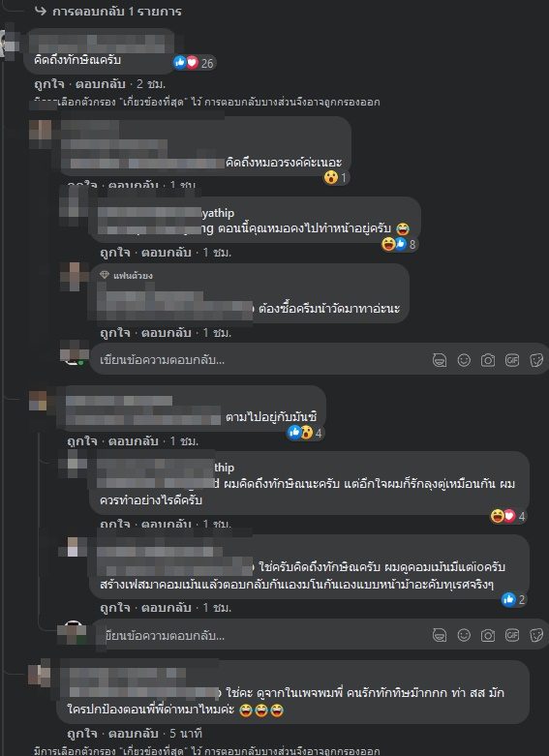Image resolution: width=549 pixels, height=756 pixels.
Task: Open GIF picker in first reply box
Action: click(512, 360)
